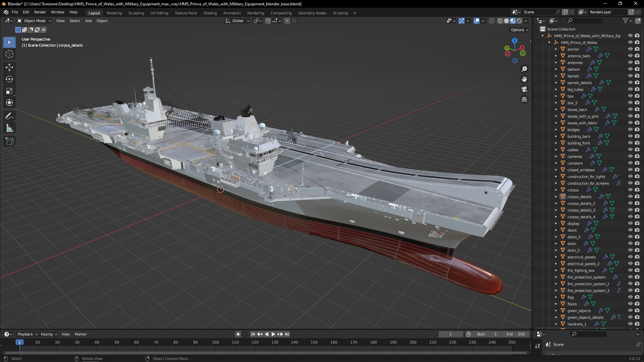The width and height of the screenshot is (644, 362).
Task: Switch perspective/orthographic grid icon
Action: 524,99
